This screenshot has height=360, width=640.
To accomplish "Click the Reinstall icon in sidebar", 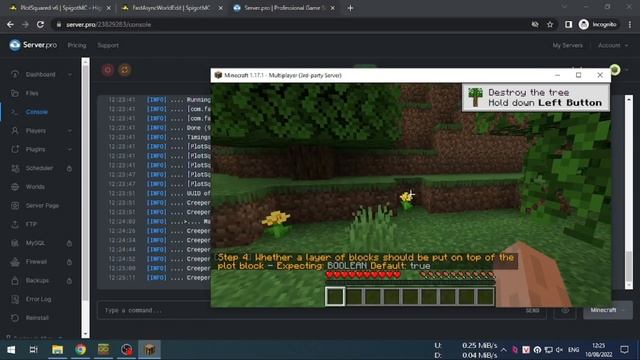I will [15, 318].
